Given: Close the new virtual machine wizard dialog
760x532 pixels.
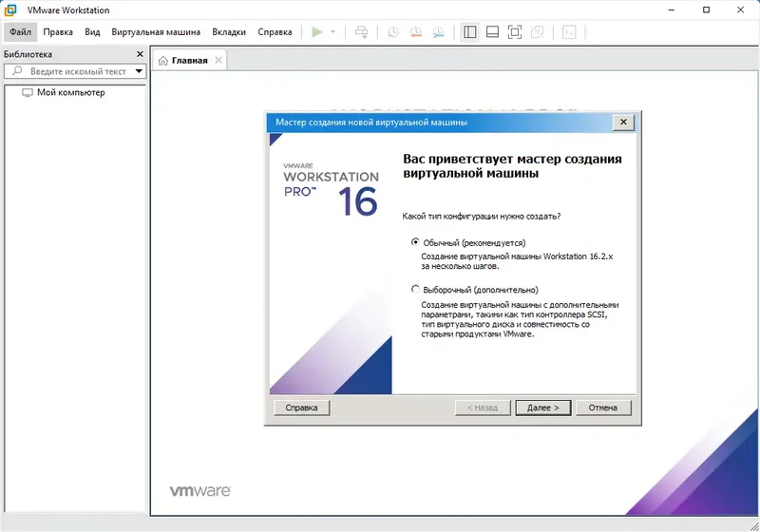Looking at the screenshot, I should tap(623, 123).
